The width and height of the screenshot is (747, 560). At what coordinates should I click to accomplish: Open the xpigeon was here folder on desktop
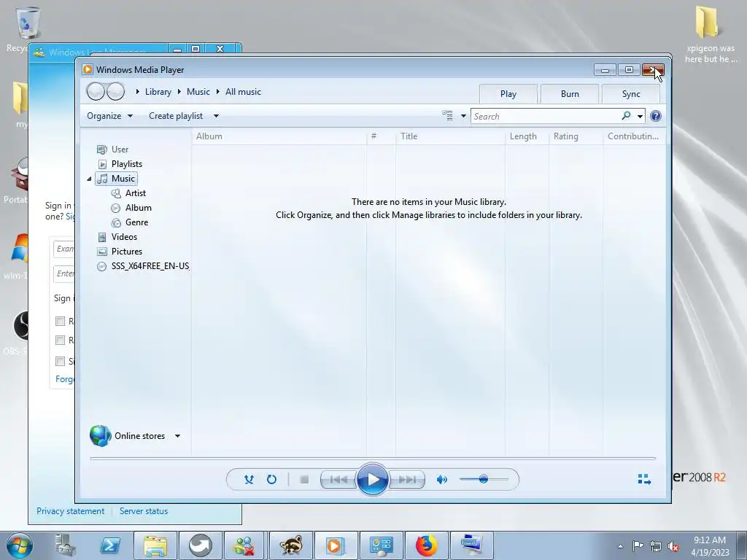[x=709, y=34]
